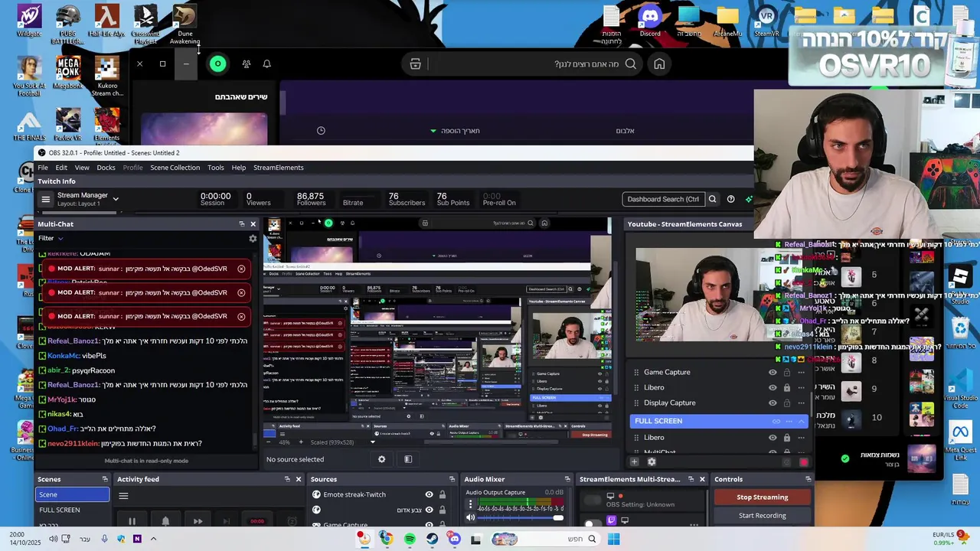The height and width of the screenshot is (551, 980).
Task: Click the home icon in music app
Action: coord(659,64)
